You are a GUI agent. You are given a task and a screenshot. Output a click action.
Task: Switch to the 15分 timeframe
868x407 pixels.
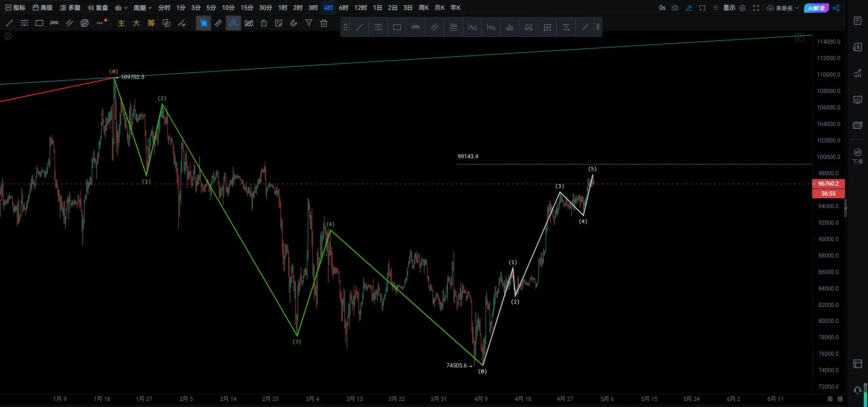247,8
